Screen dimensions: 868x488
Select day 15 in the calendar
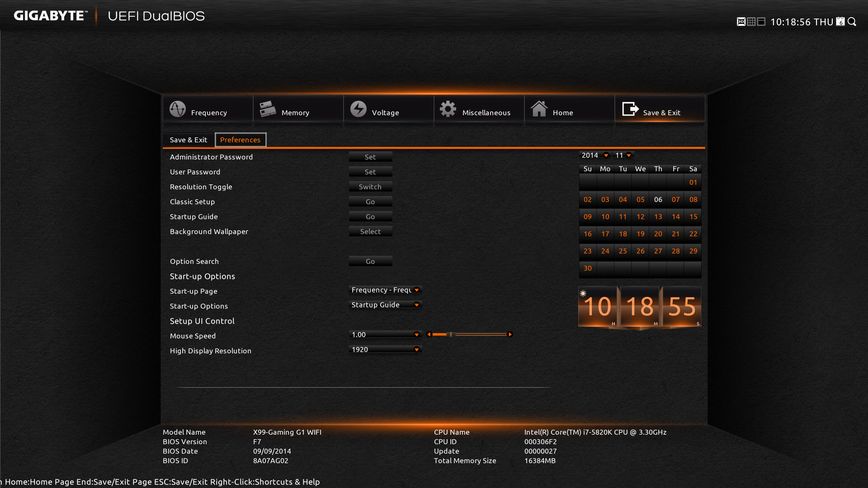click(693, 216)
